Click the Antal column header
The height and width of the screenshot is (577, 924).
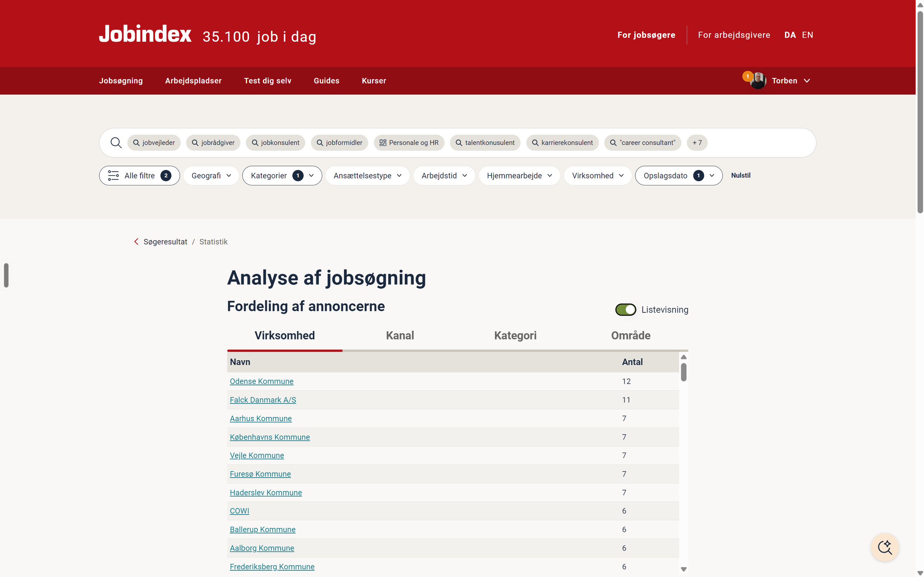coord(632,362)
